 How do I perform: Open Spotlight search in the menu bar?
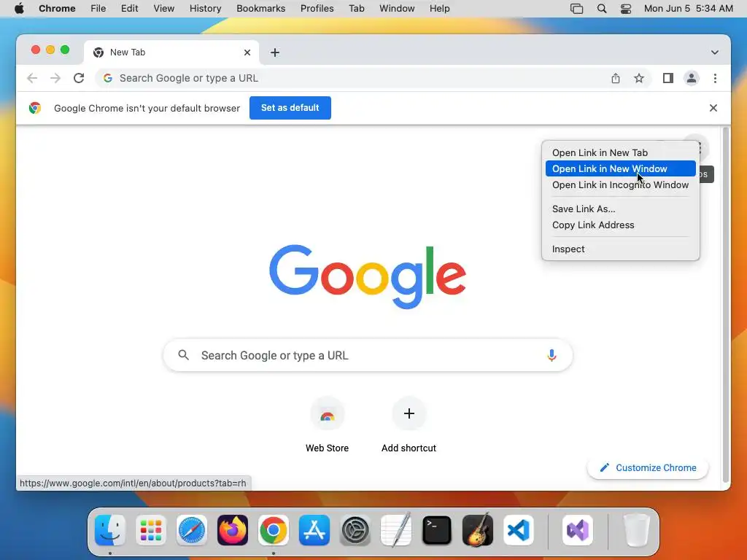pos(602,9)
